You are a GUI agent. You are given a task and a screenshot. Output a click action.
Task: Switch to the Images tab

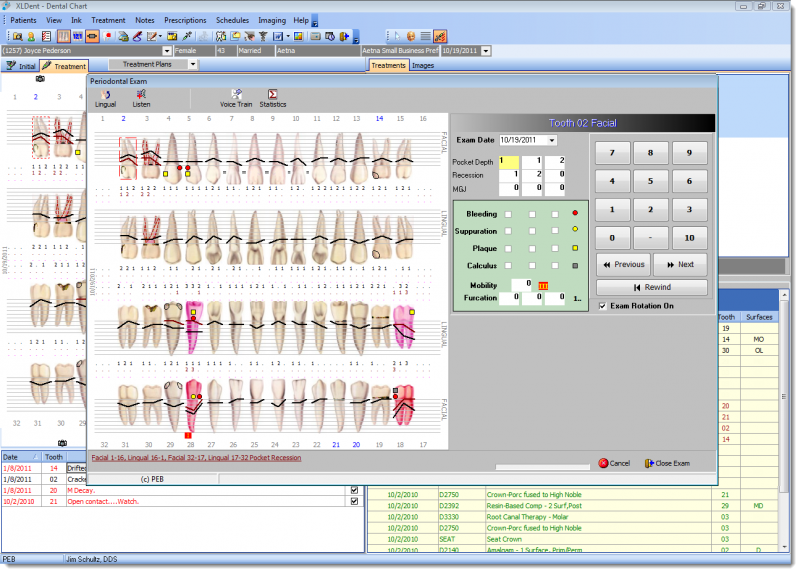pos(423,66)
